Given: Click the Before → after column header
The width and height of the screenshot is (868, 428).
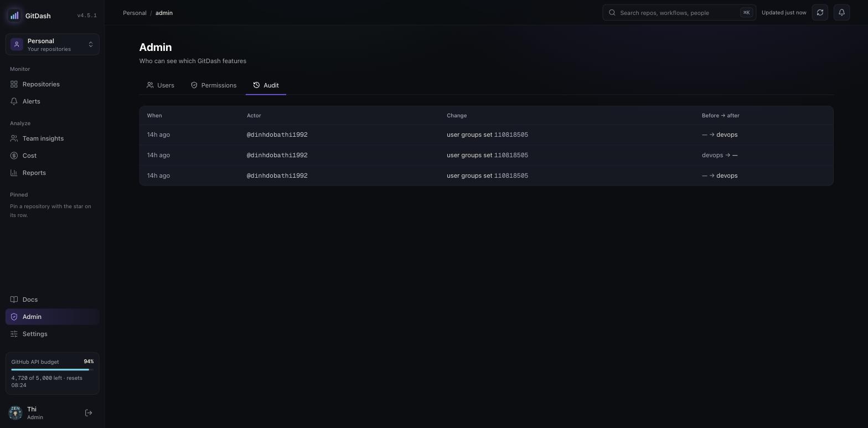Looking at the screenshot, I should click(721, 116).
